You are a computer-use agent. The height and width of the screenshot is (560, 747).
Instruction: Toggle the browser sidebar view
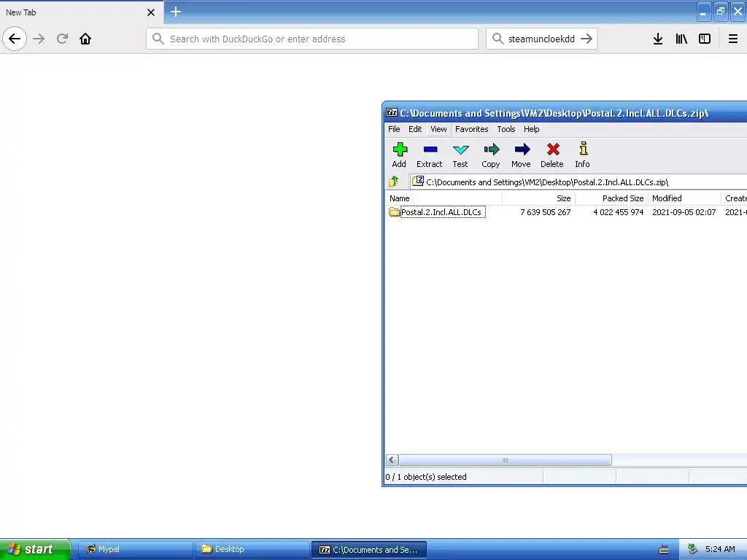705,39
